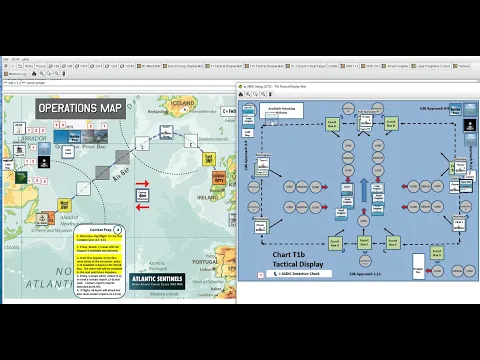
Task: Select the East OMP yellow counter
Action: click(209, 159)
